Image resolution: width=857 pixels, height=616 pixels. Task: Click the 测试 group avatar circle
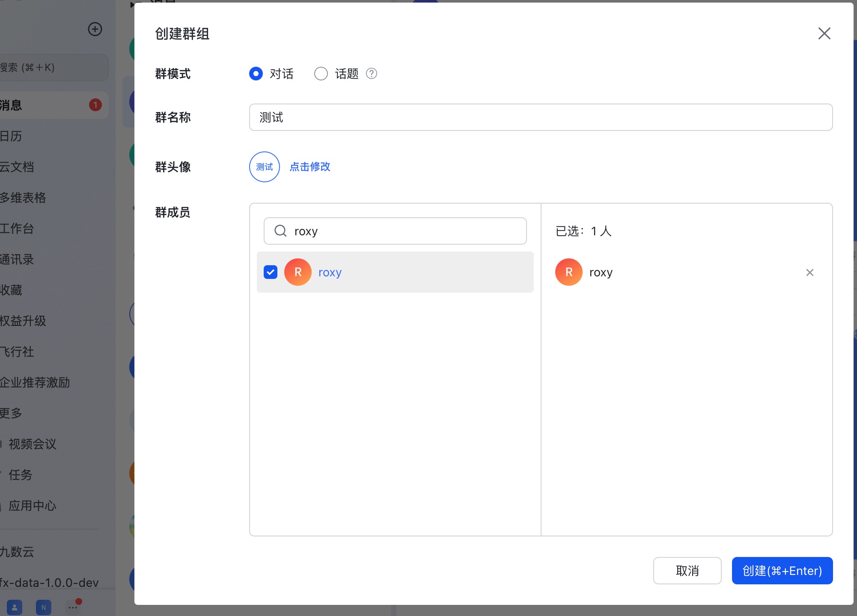[265, 167]
